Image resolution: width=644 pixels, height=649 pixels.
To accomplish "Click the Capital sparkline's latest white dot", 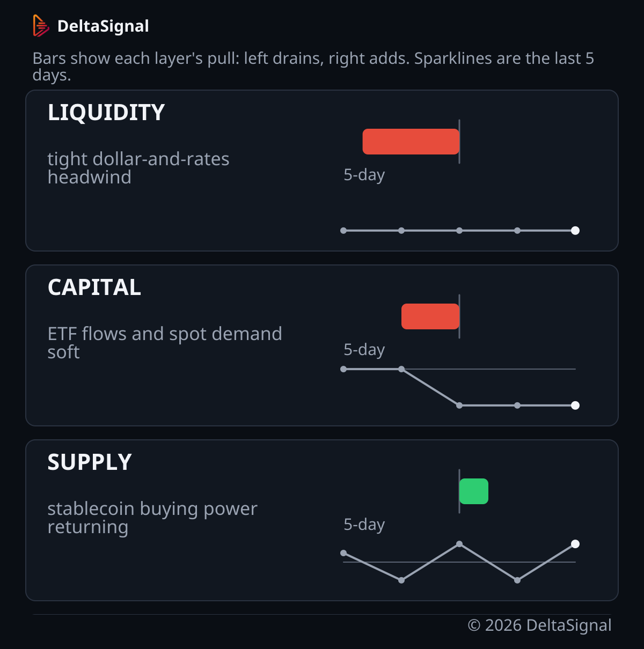I will (575, 405).
